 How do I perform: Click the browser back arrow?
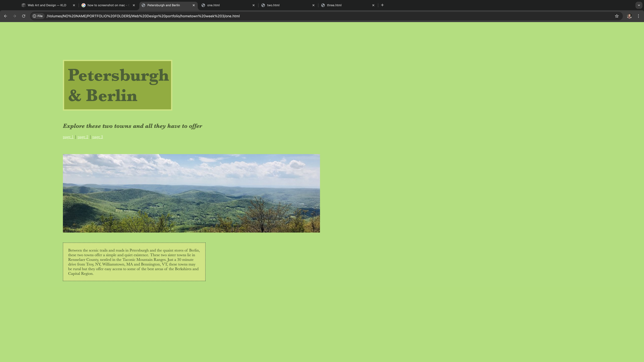pyautogui.click(x=5, y=16)
